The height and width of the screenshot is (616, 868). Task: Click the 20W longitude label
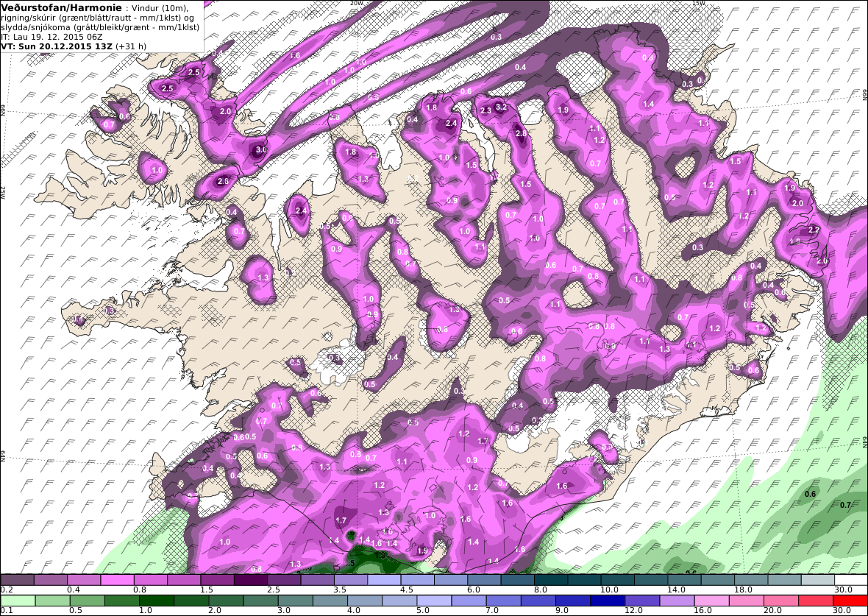(x=357, y=3)
